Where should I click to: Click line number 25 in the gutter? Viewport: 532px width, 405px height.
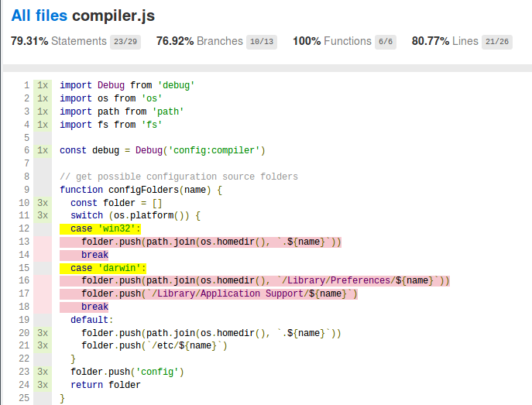(x=24, y=398)
